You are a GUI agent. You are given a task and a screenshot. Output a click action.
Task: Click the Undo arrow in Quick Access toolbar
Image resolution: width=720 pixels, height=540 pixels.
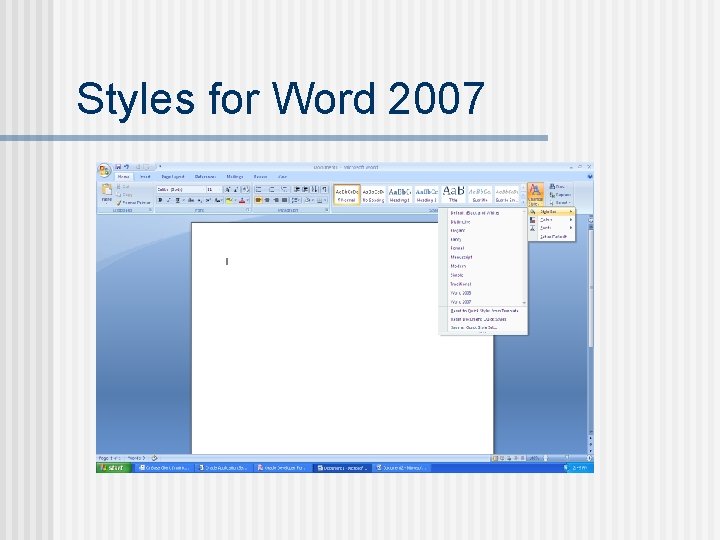(x=126, y=167)
